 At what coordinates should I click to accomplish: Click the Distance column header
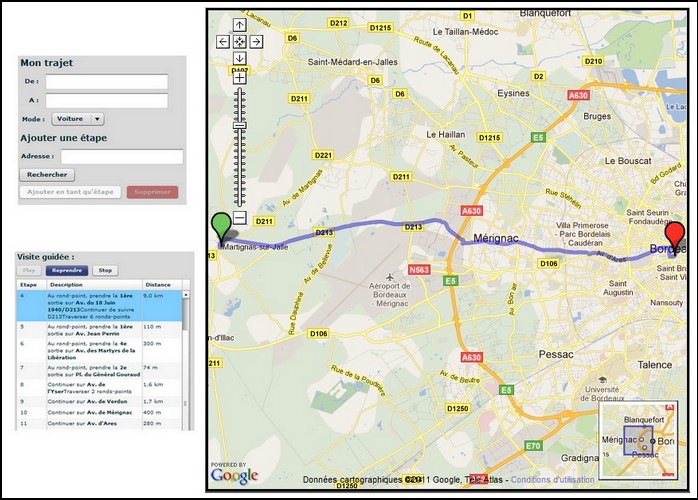pyautogui.click(x=162, y=285)
